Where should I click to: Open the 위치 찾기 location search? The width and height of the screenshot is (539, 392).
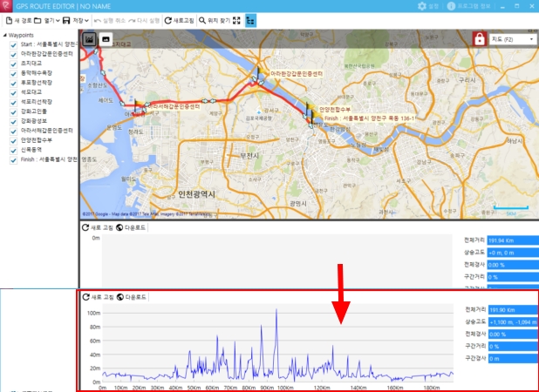215,21
